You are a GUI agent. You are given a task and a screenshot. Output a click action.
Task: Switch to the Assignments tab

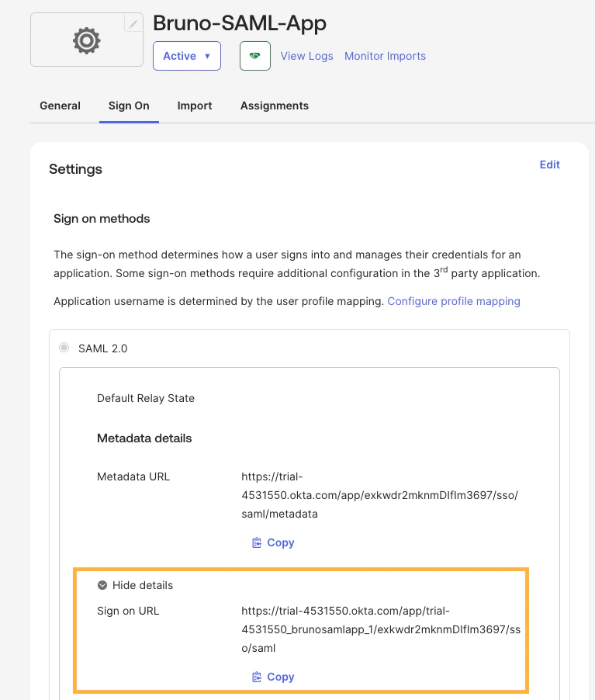coord(274,106)
